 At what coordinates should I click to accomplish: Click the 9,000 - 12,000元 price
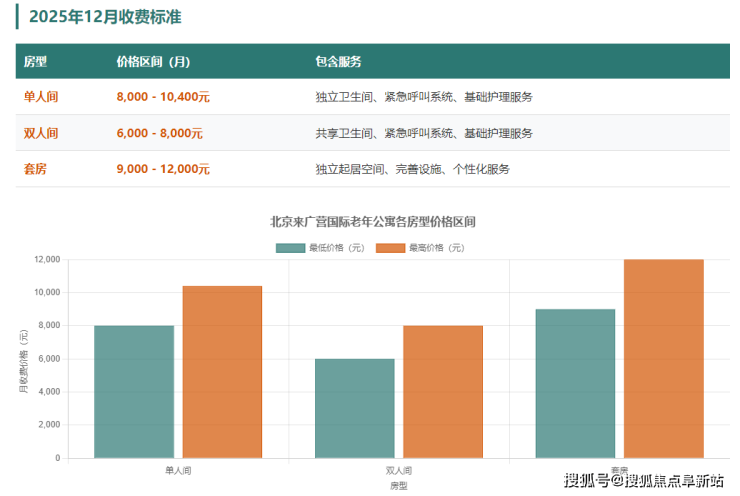point(163,169)
